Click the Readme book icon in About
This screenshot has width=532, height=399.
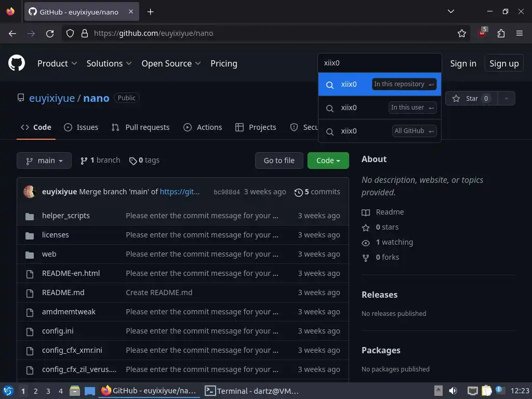coord(365,212)
